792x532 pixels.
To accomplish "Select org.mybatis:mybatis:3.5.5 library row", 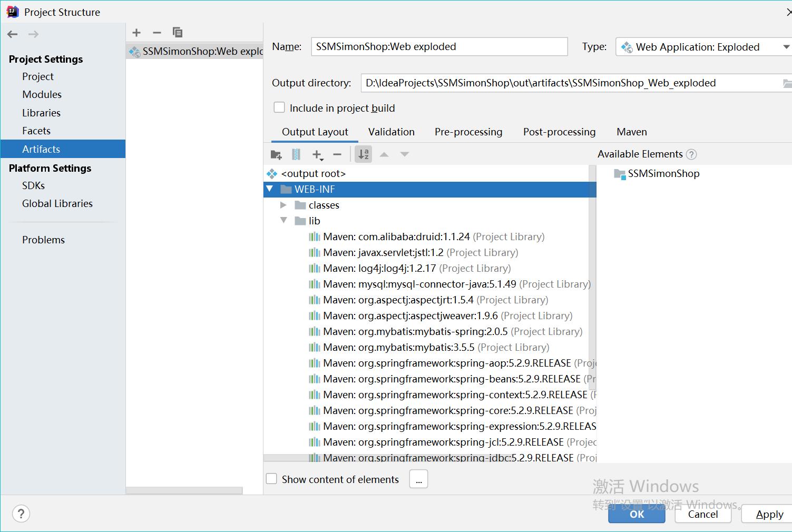I will (x=429, y=347).
